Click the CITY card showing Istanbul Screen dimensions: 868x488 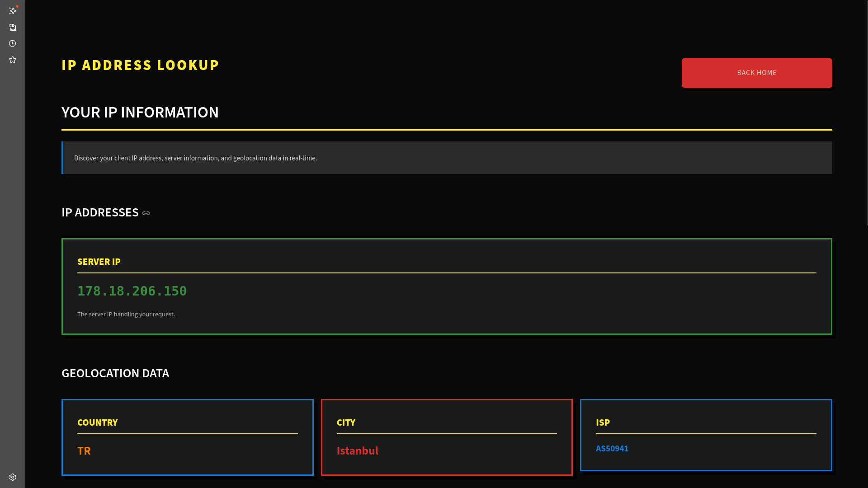pos(447,437)
